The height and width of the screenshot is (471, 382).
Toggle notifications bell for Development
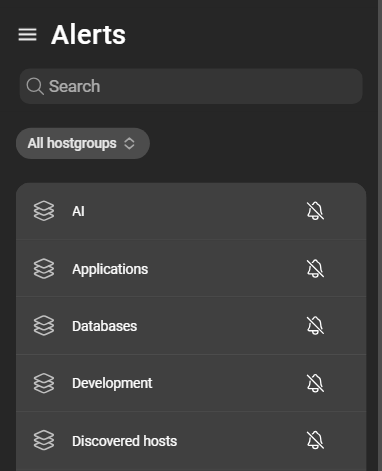click(x=315, y=383)
